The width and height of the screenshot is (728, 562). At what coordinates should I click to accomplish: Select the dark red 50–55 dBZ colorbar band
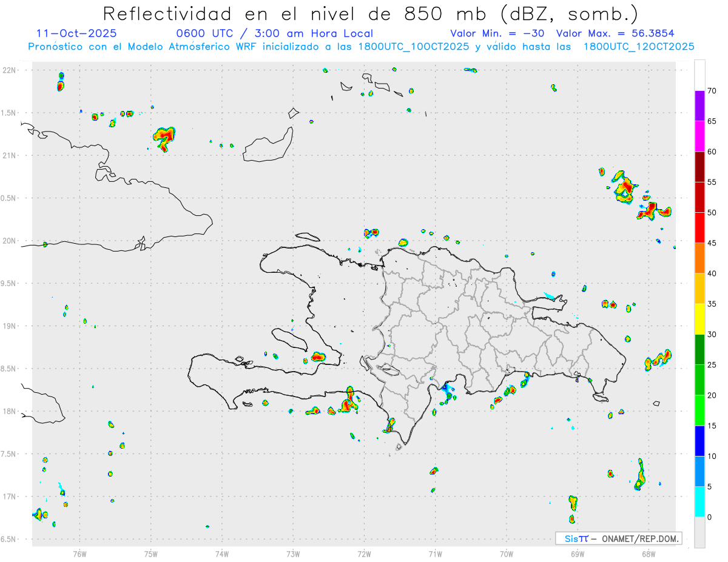[699, 197]
